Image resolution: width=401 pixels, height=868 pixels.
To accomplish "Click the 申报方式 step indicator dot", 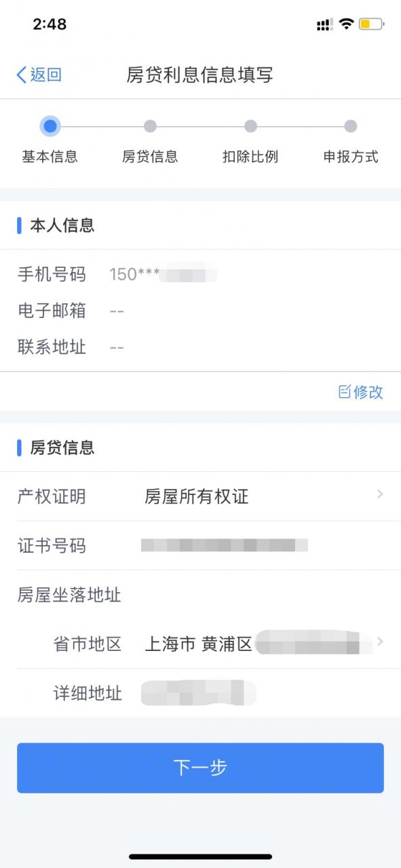I will click(350, 126).
